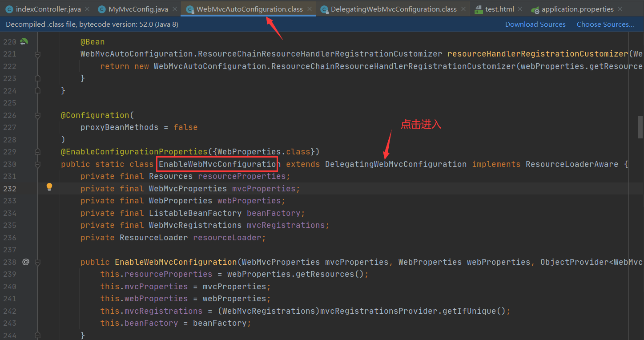Screen dimensions: 644x340
Task: Close the test.html tab
Action: point(520,9)
